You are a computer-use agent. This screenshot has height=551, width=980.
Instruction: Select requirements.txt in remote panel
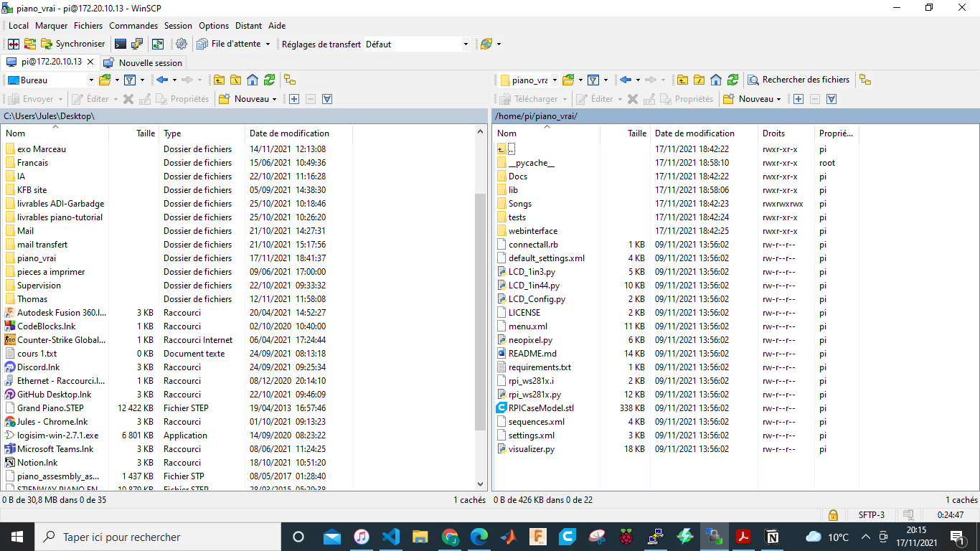[540, 367]
